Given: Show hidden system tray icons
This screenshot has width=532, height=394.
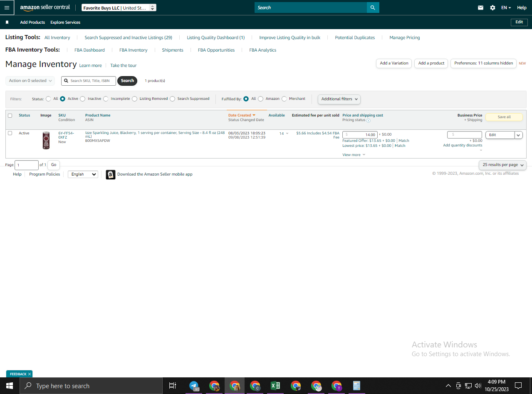Looking at the screenshot, I should coord(448,386).
